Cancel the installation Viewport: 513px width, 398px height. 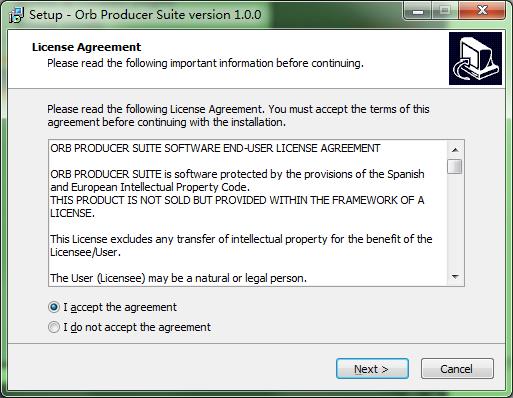[x=457, y=369]
